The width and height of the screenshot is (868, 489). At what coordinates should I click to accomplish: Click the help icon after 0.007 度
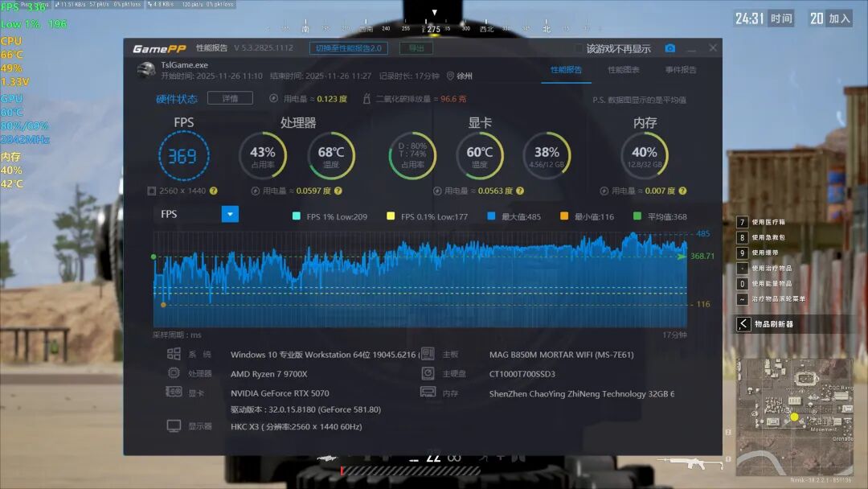tap(682, 191)
